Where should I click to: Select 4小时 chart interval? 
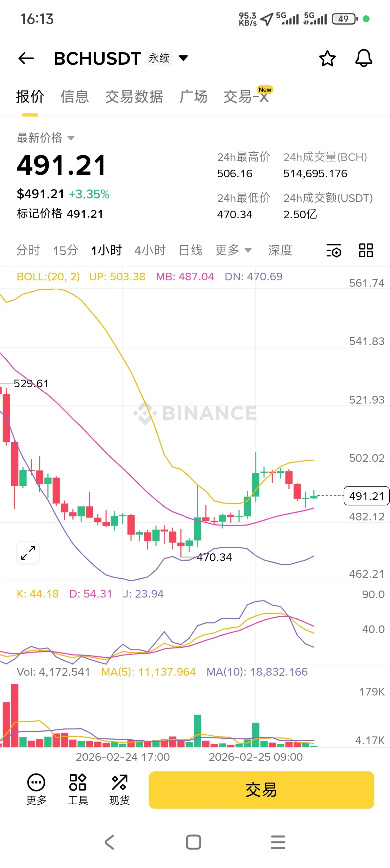point(150,250)
